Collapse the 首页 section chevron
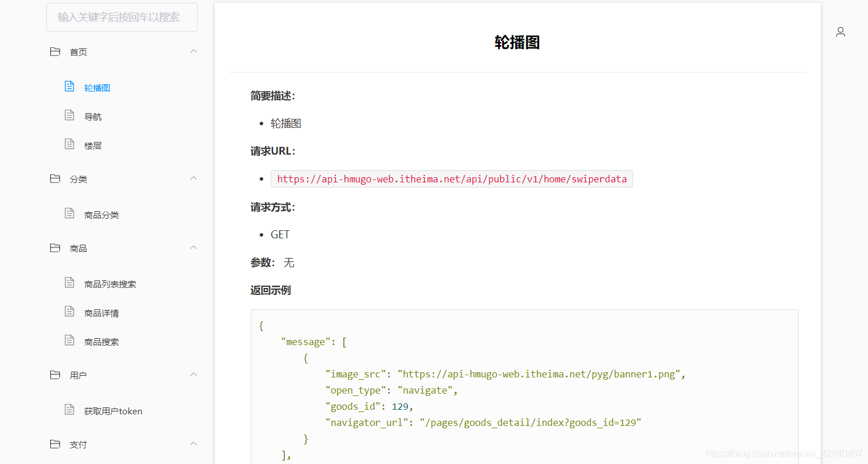Viewport: 868px width, 464px height. (x=194, y=51)
